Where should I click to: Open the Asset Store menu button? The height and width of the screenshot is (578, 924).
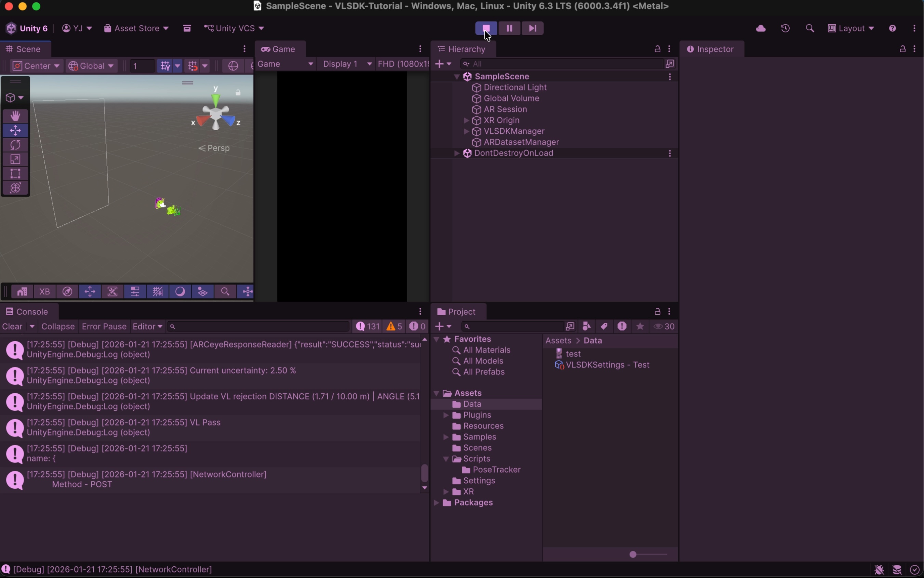(136, 28)
